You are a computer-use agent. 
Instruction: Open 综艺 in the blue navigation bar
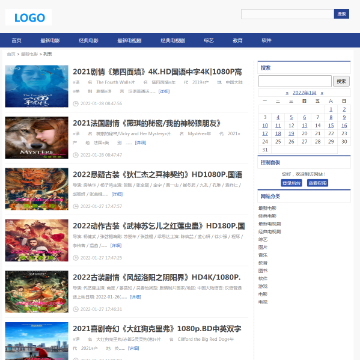pos(209,41)
